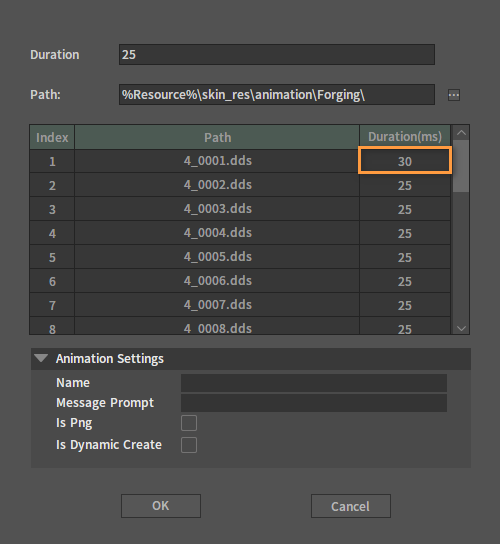Click the Duration(ms) column header
The height and width of the screenshot is (544, 500).
[x=405, y=137]
